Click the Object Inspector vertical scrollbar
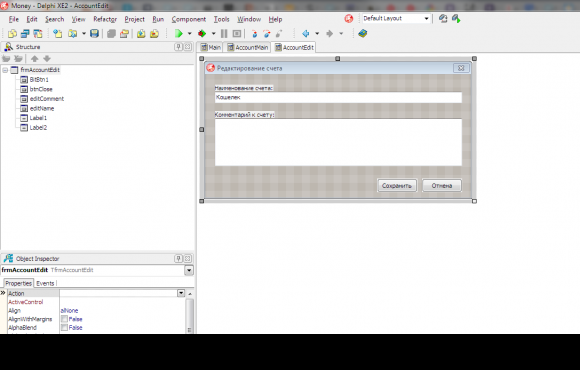This screenshot has height=370, width=580. click(189, 313)
